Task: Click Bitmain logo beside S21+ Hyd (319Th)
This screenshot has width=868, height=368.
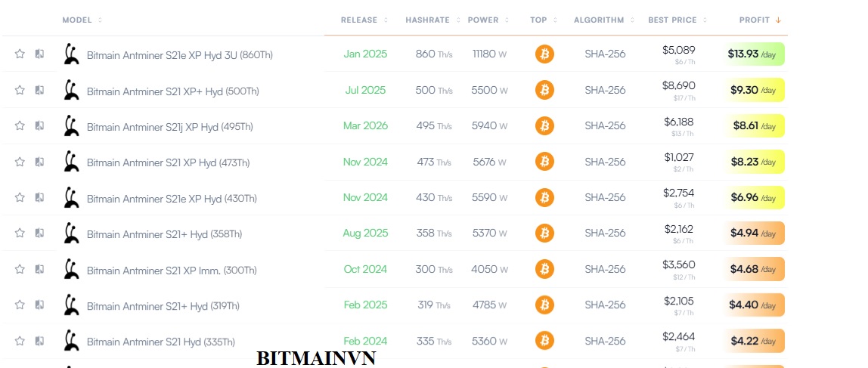Action: [70, 305]
